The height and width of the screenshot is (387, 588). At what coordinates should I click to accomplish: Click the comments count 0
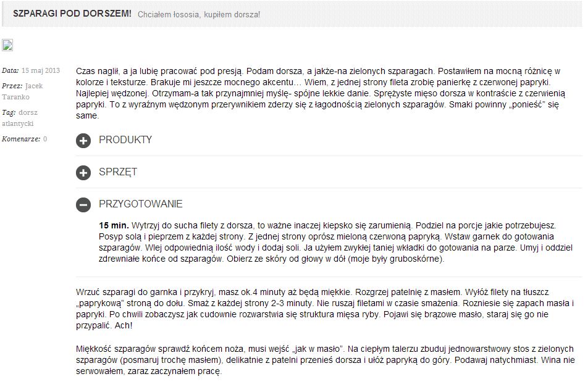point(45,139)
